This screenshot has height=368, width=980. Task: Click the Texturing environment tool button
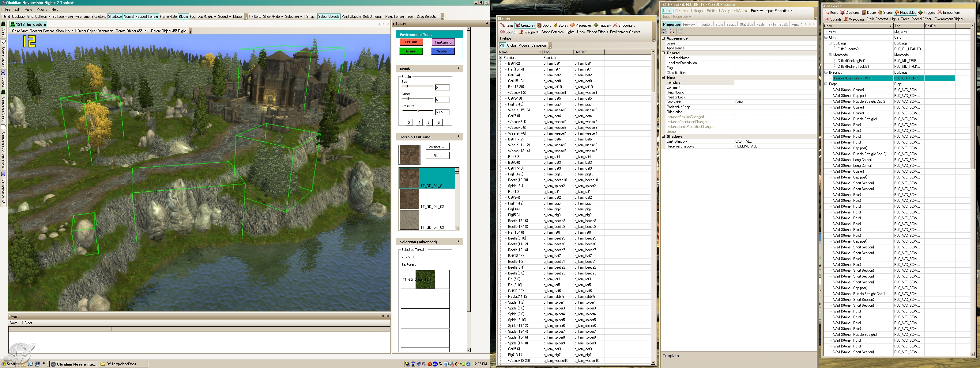pos(443,42)
